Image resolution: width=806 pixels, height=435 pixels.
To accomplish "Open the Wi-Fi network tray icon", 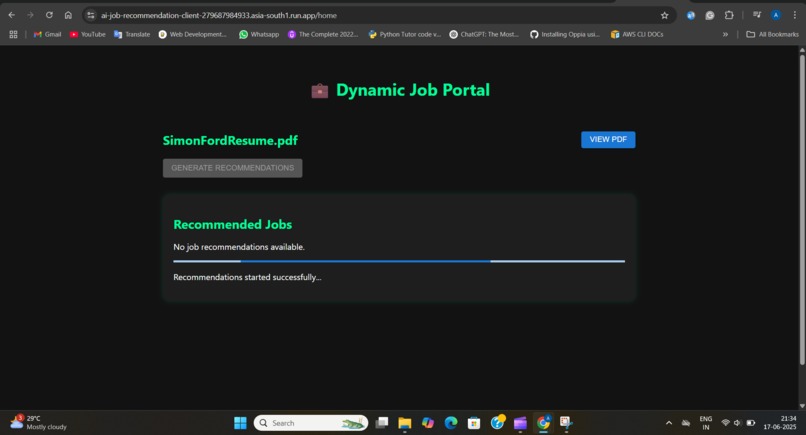I will (725, 423).
